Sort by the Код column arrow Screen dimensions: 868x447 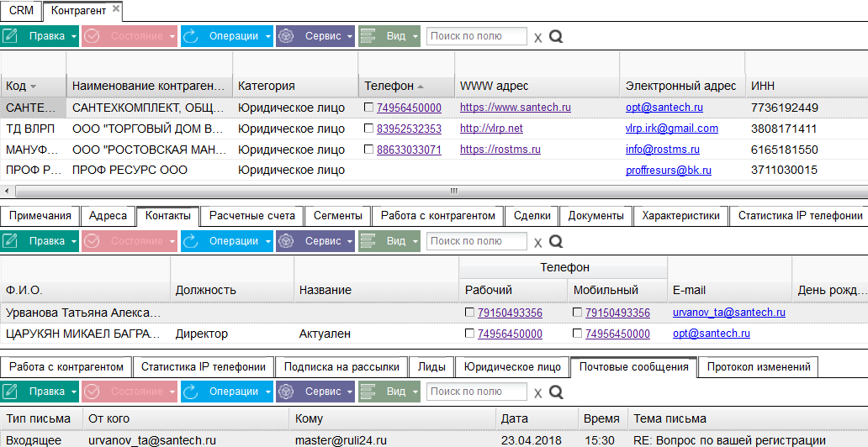33,87
